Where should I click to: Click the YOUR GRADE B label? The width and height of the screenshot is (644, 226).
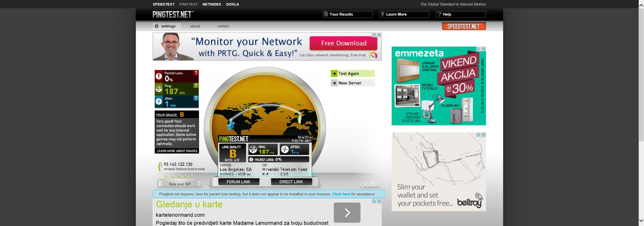coord(170,115)
